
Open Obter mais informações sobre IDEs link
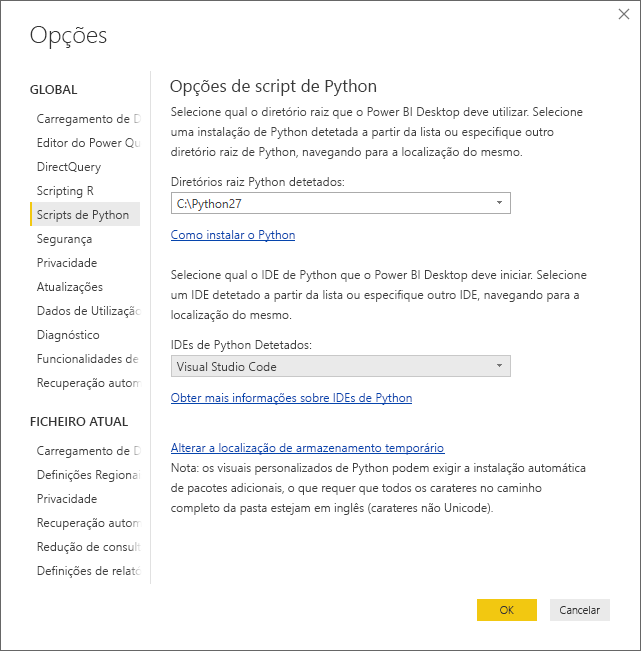(x=291, y=398)
